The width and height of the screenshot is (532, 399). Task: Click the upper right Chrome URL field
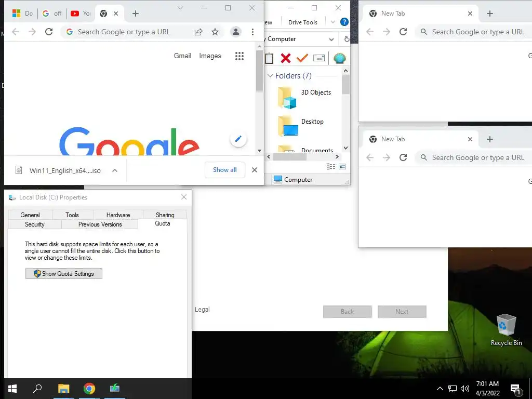pyautogui.click(x=474, y=32)
